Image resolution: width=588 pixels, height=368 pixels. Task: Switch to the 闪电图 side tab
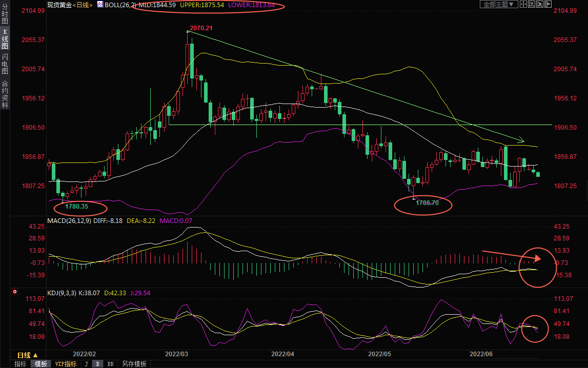pos(5,64)
